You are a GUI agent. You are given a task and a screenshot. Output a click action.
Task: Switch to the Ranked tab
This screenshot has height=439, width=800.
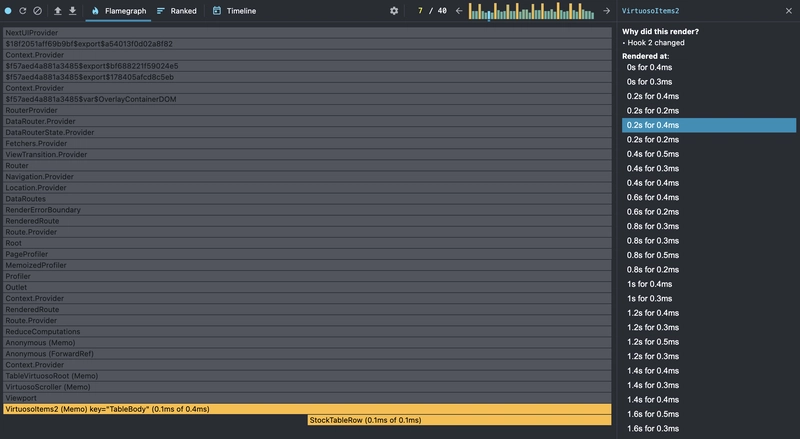[177, 11]
